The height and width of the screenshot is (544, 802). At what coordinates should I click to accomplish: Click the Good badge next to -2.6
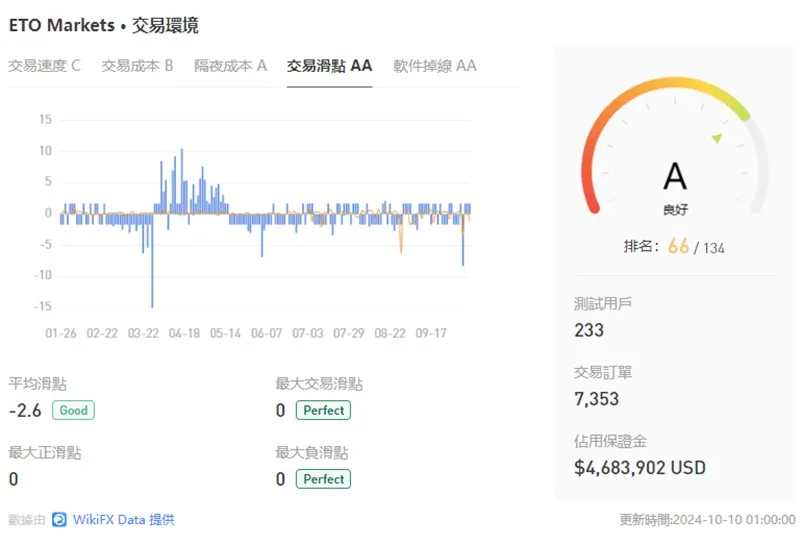click(73, 410)
